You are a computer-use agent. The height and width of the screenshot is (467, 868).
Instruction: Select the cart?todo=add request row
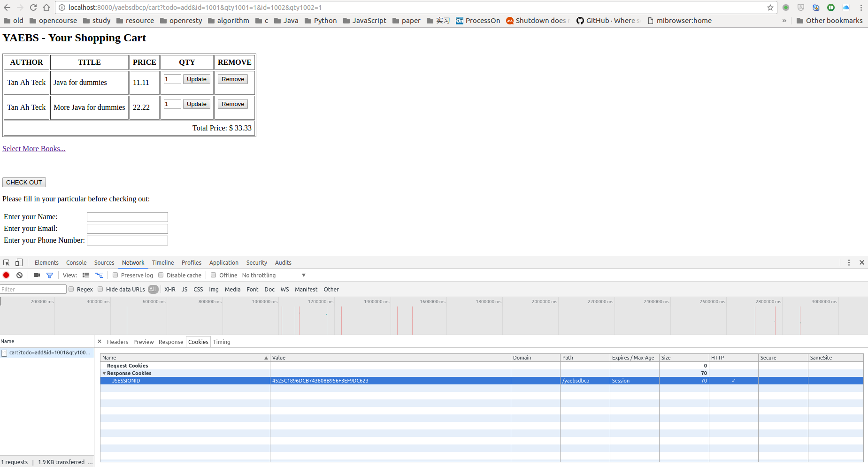click(47, 352)
